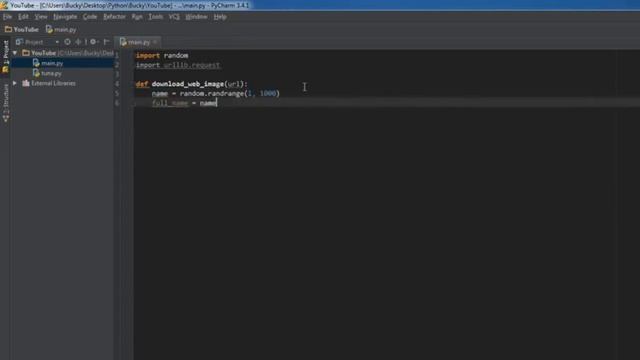Select main.py in the project tree
The image size is (640, 360).
tap(52, 63)
